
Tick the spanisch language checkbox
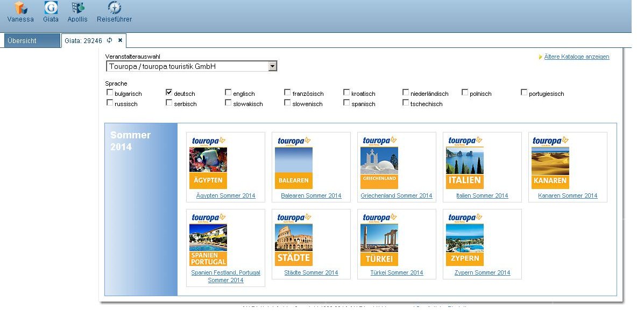(346, 103)
